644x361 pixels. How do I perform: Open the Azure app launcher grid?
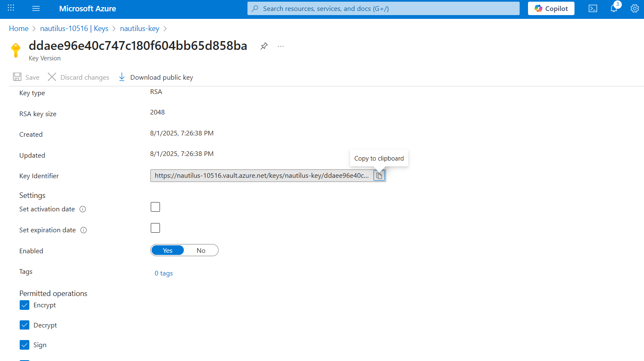tap(11, 8)
